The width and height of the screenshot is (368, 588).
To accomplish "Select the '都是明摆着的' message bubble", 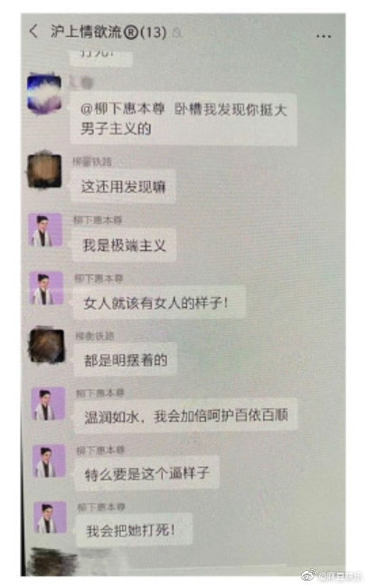I will tap(126, 360).
